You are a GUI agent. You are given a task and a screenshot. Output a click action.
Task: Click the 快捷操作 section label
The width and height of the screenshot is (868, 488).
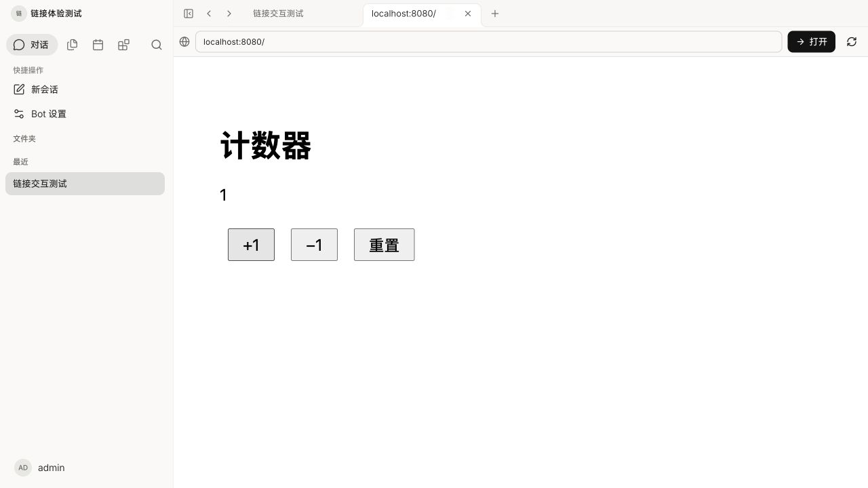coord(28,70)
